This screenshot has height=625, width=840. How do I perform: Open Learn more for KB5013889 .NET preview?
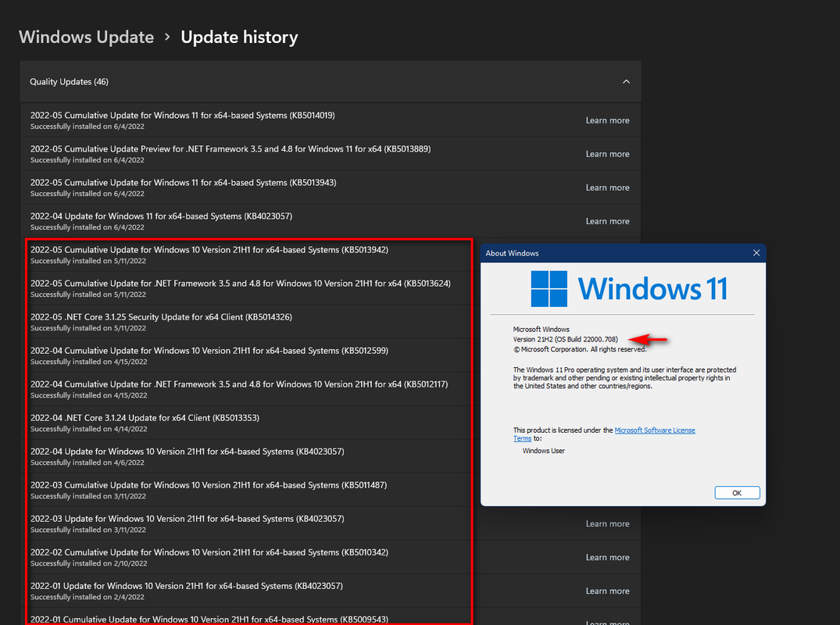click(x=607, y=154)
